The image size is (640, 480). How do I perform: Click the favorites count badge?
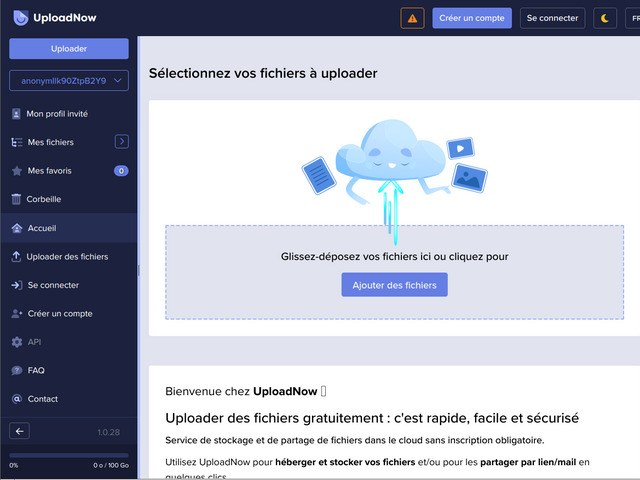click(121, 171)
